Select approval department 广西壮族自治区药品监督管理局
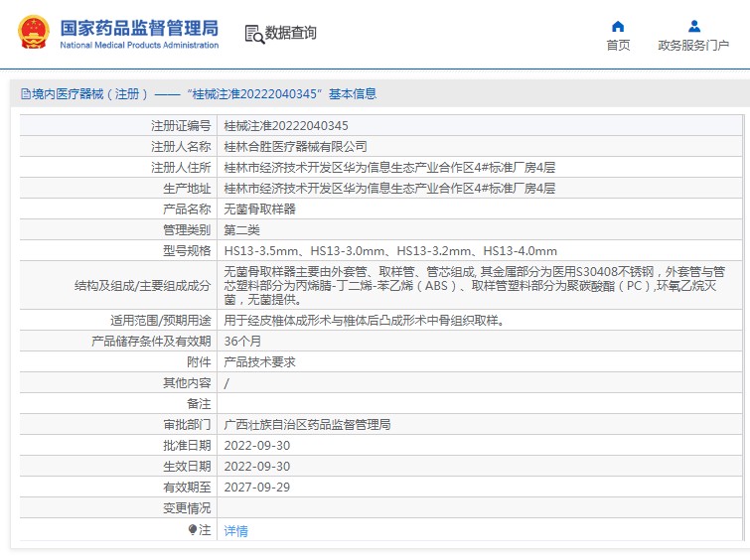Image resolution: width=750 pixels, height=560 pixels. pos(307,425)
